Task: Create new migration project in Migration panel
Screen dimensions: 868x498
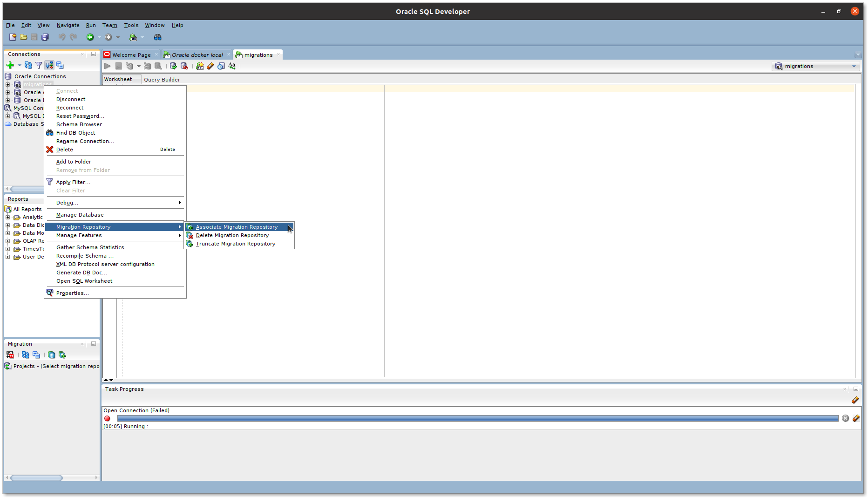Action: tap(62, 355)
